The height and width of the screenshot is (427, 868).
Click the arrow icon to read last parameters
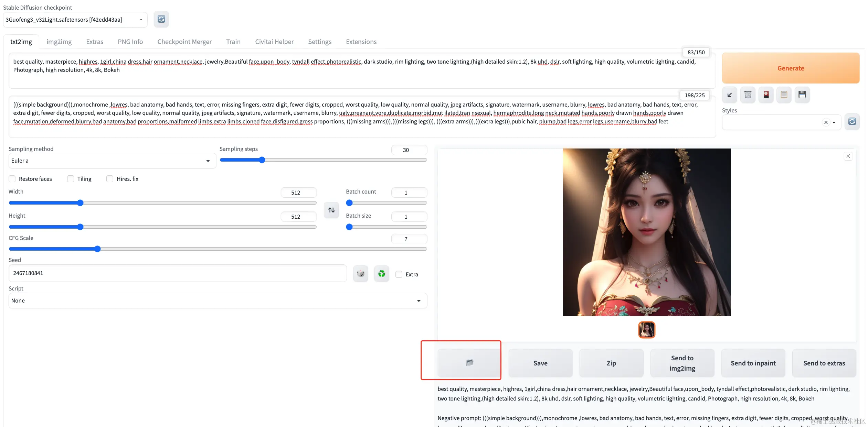pos(729,95)
